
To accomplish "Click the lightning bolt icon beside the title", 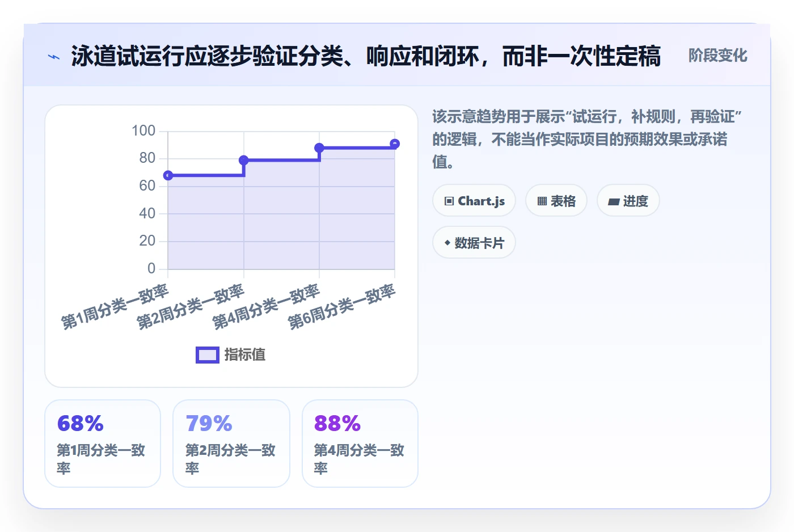I will pyautogui.click(x=54, y=57).
